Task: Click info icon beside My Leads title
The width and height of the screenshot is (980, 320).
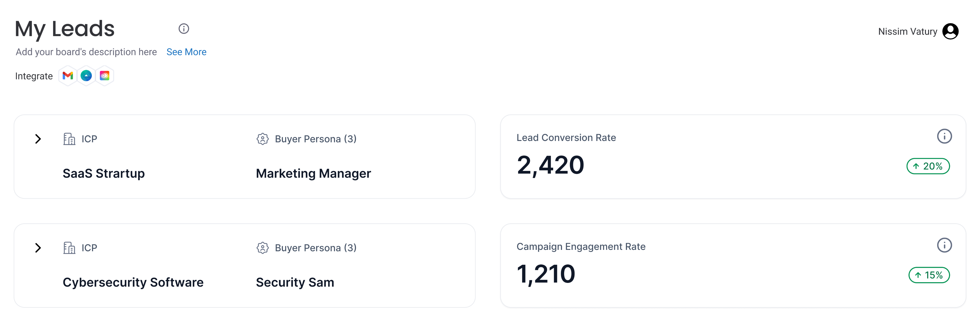Action: coord(184,28)
